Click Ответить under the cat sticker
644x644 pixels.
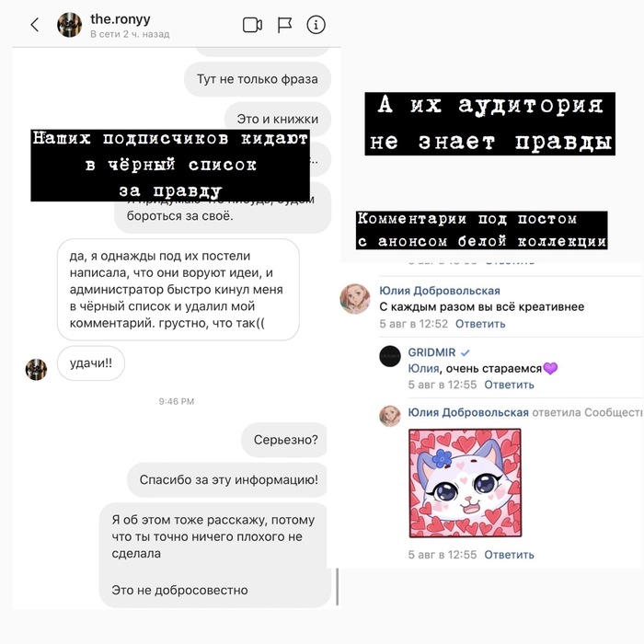tap(509, 555)
